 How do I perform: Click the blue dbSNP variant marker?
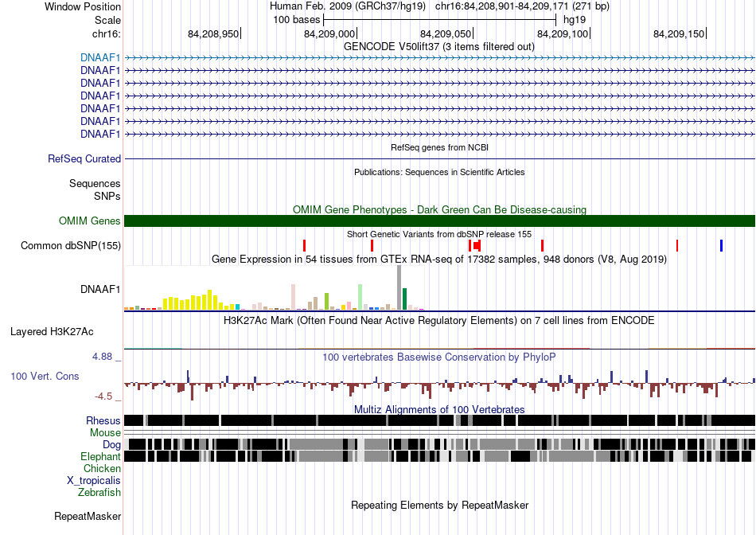pyautogui.click(x=721, y=245)
